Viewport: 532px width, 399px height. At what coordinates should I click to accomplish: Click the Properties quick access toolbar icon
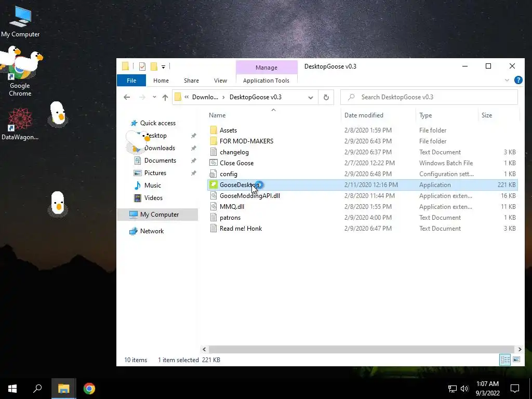point(142,66)
